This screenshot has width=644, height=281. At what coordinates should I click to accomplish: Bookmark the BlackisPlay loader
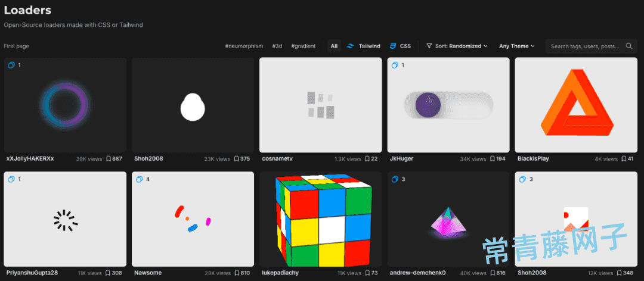(624, 159)
